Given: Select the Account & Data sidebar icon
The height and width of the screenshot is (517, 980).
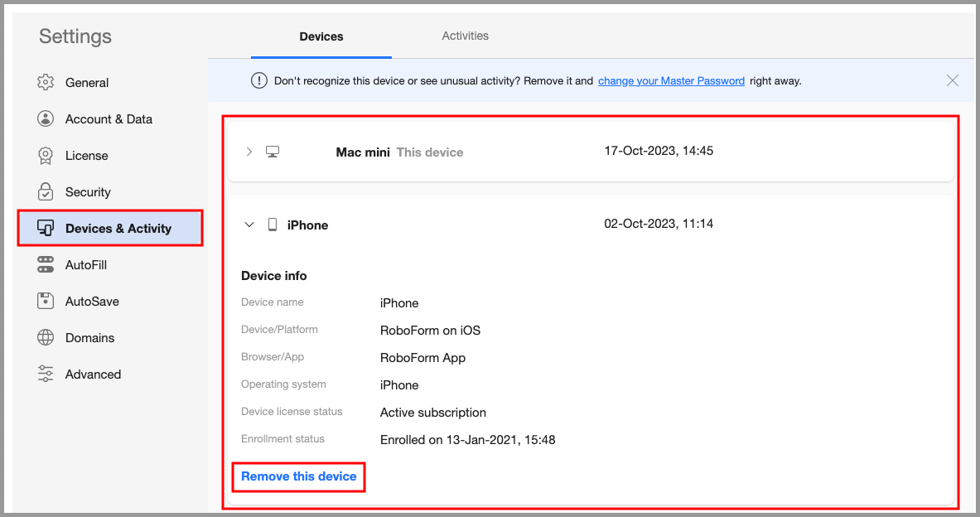Looking at the screenshot, I should tap(46, 118).
